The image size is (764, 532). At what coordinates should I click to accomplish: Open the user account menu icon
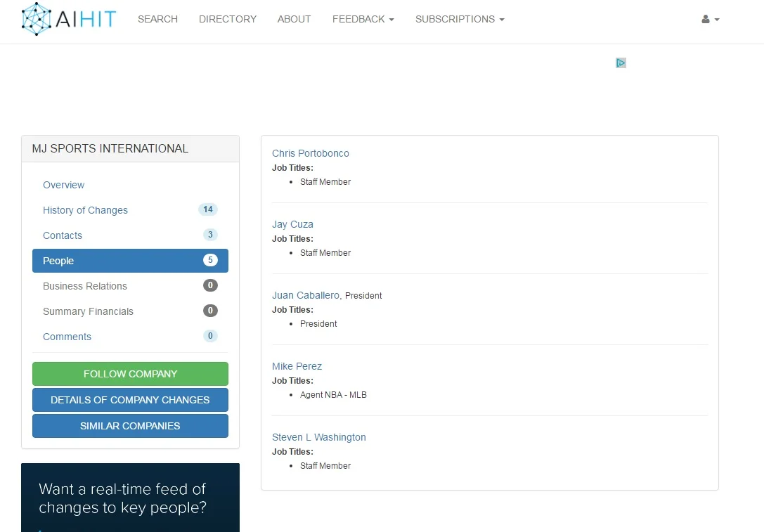click(x=710, y=20)
